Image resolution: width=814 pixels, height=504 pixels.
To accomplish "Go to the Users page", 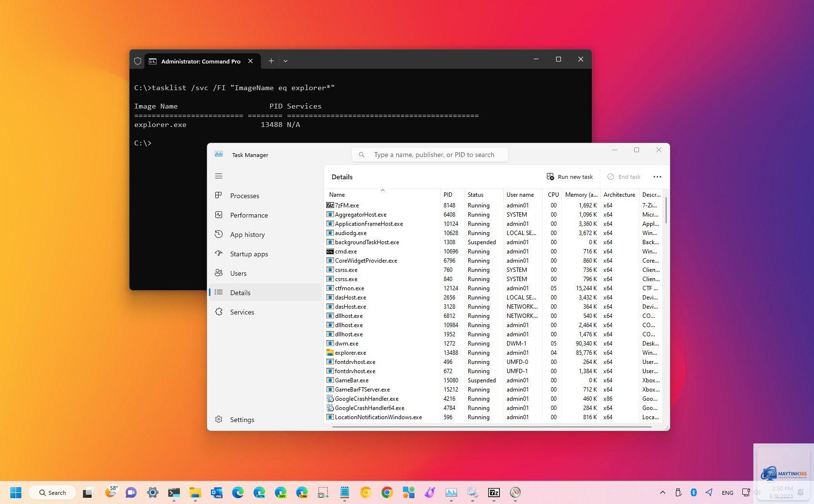I will coord(265,273).
